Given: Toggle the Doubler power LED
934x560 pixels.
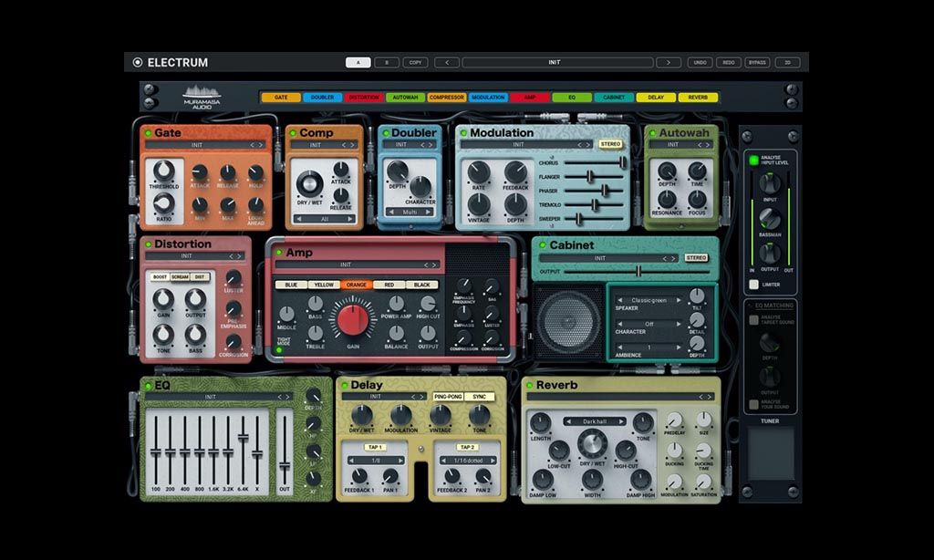Looking at the screenshot, I should click(x=386, y=133).
